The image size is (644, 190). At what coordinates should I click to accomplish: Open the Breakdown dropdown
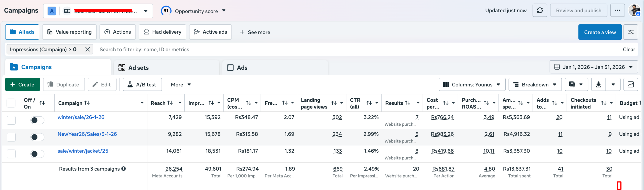(x=535, y=84)
